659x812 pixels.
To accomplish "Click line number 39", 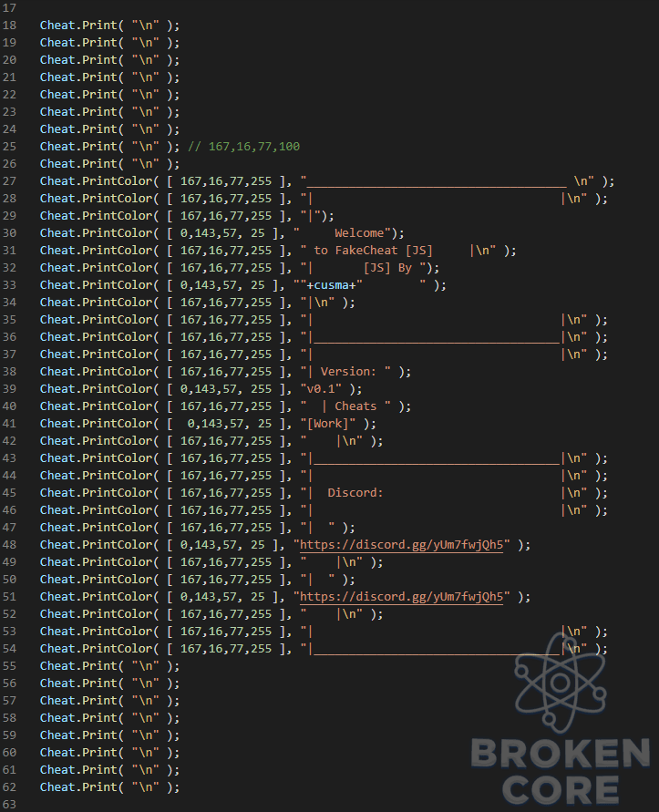I will pos(9,389).
